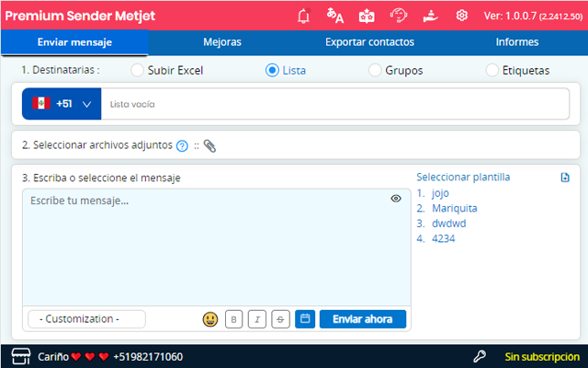Click the new template file icon

tap(565, 178)
